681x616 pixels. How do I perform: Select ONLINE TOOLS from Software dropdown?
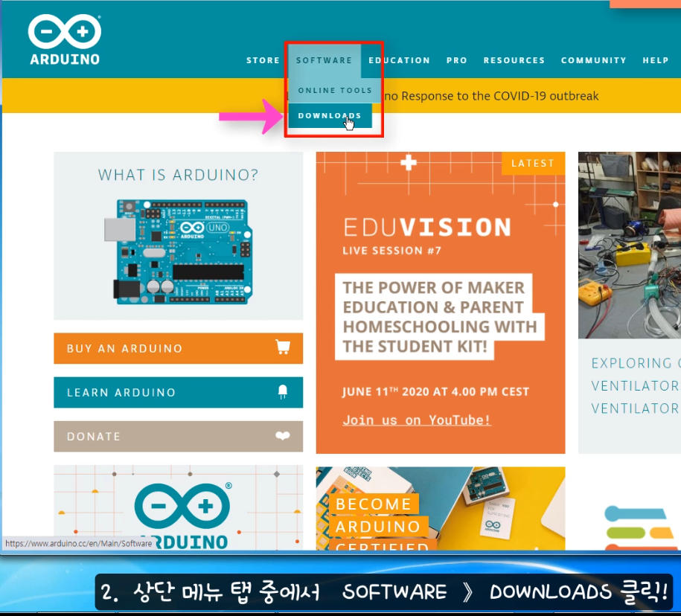tap(335, 90)
